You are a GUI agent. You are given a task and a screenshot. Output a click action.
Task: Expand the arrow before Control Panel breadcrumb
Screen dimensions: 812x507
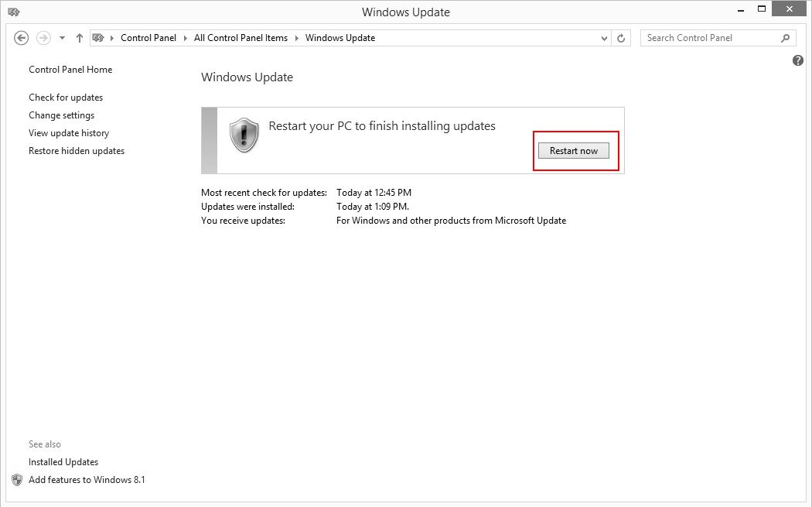[112, 38]
